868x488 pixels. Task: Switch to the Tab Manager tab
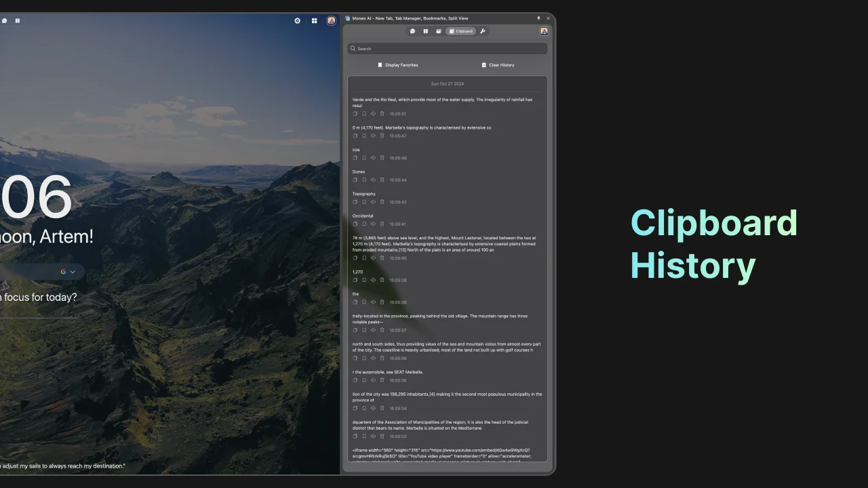tap(425, 31)
